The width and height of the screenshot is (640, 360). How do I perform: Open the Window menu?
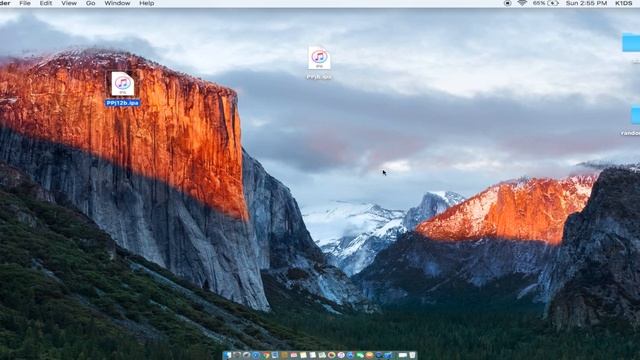(x=117, y=3)
